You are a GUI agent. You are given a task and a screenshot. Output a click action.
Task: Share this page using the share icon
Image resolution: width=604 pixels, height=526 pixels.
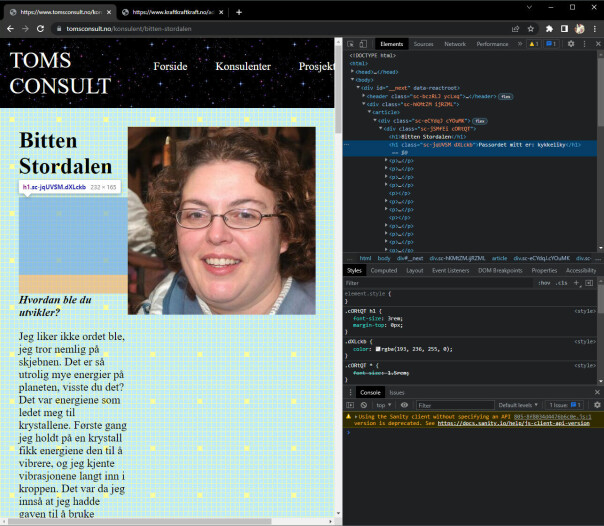[x=515, y=29]
